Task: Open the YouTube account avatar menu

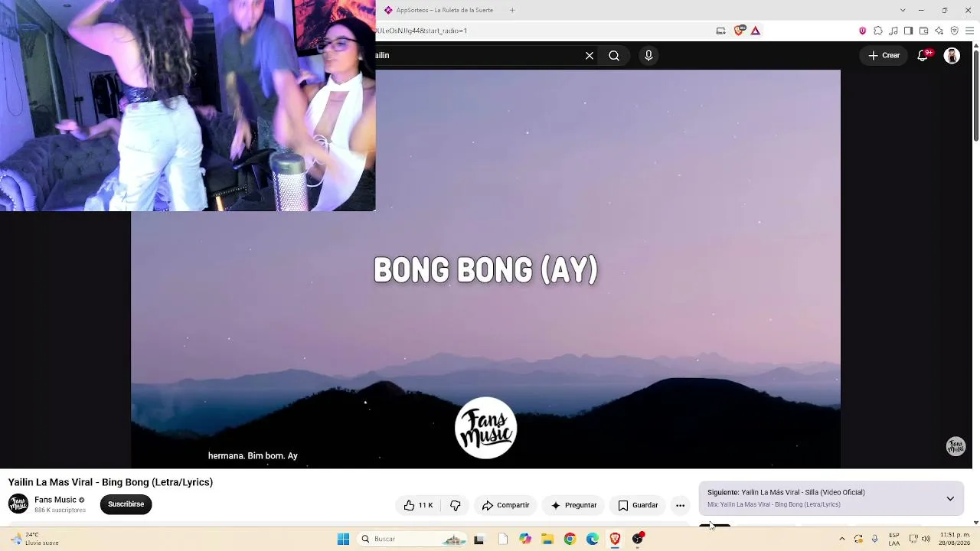Action: [952, 56]
